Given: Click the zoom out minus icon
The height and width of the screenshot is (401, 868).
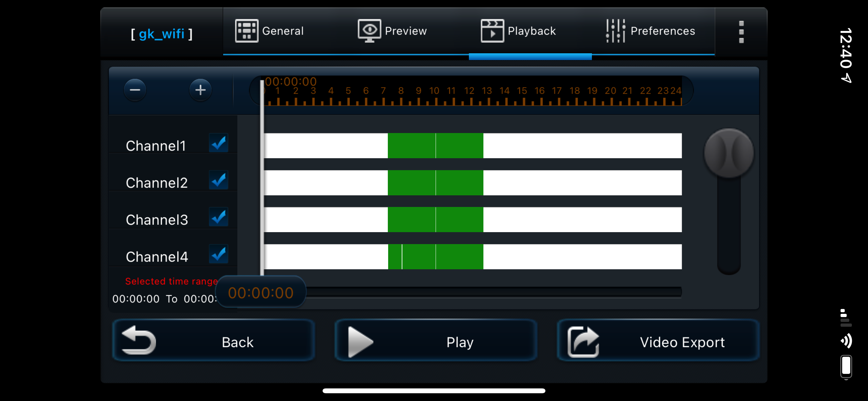Looking at the screenshot, I should pos(135,90).
